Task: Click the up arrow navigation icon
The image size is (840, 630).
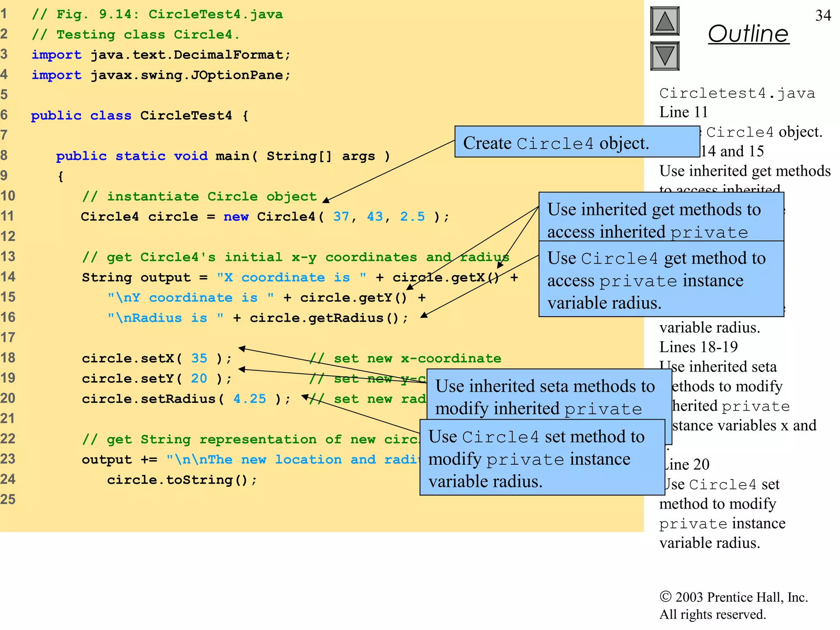Action: pyautogui.click(x=664, y=21)
